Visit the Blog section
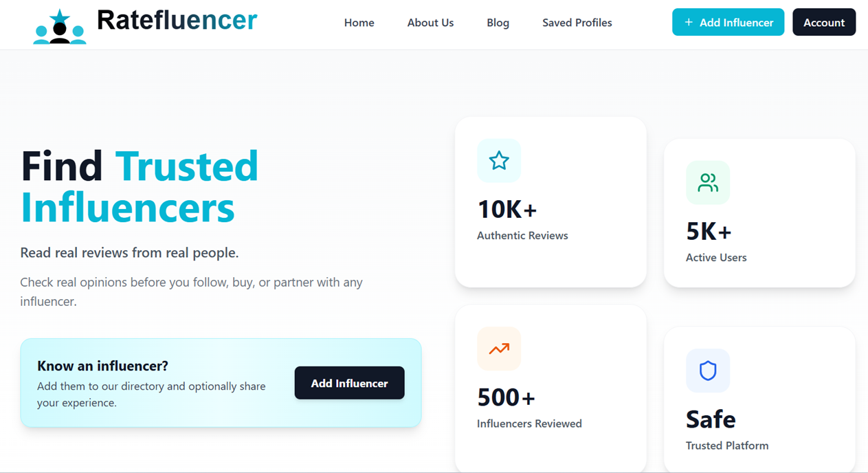Screen dimensions: 868x473 coord(498,23)
